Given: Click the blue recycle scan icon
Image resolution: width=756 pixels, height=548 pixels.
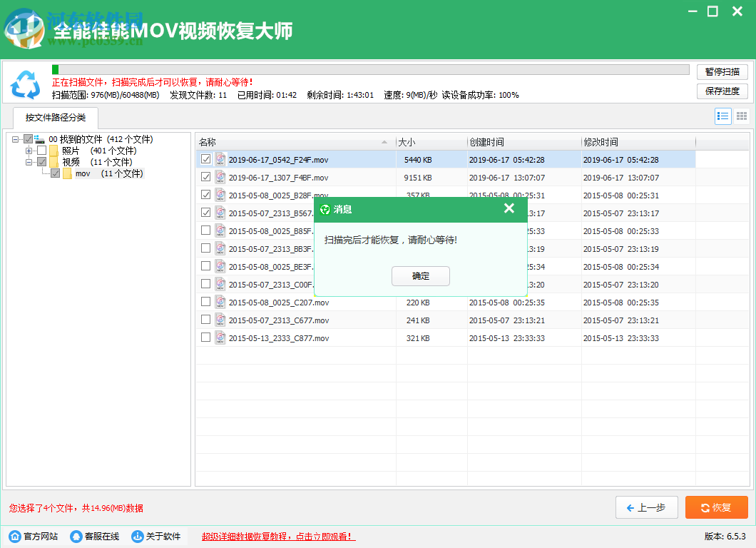Looking at the screenshot, I should [26, 85].
